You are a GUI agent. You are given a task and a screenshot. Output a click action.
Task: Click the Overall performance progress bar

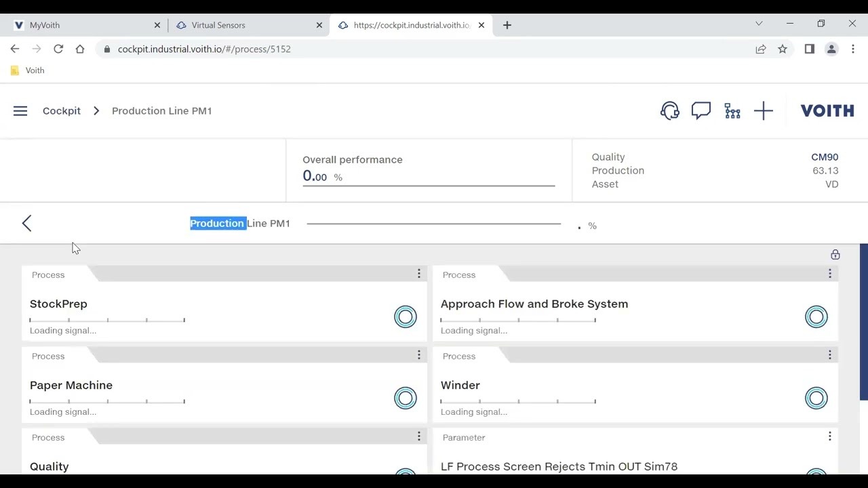click(x=429, y=185)
